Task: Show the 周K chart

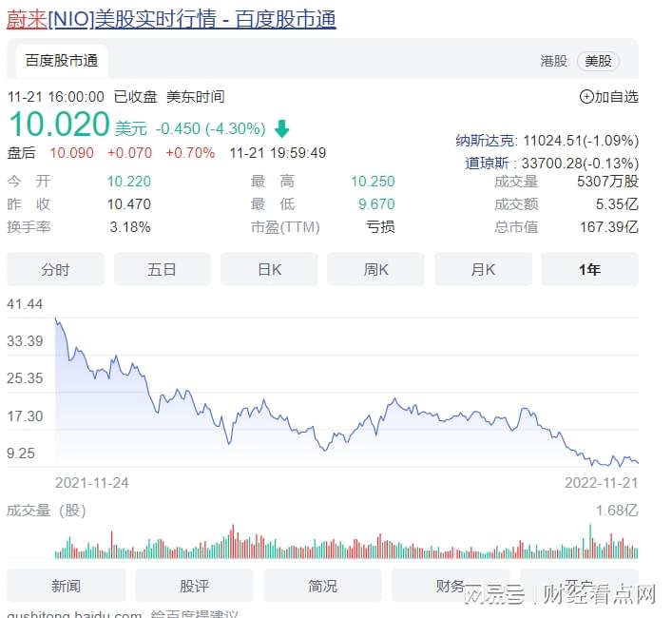Action: [x=375, y=270]
